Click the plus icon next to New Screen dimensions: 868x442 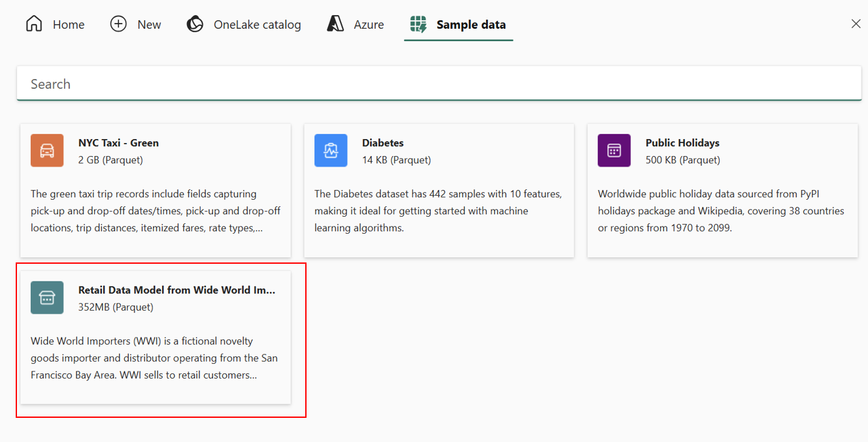[118, 24]
